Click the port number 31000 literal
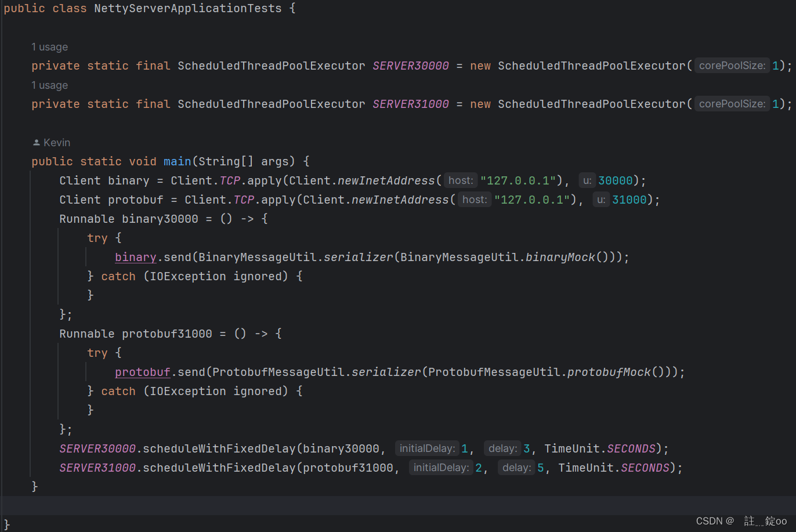 pyautogui.click(x=629, y=200)
